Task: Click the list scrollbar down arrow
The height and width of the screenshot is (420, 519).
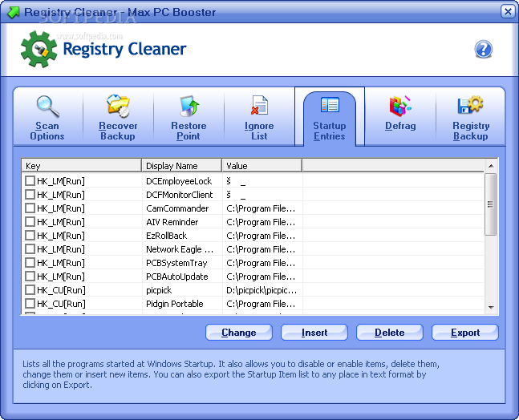Action: [x=491, y=308]
